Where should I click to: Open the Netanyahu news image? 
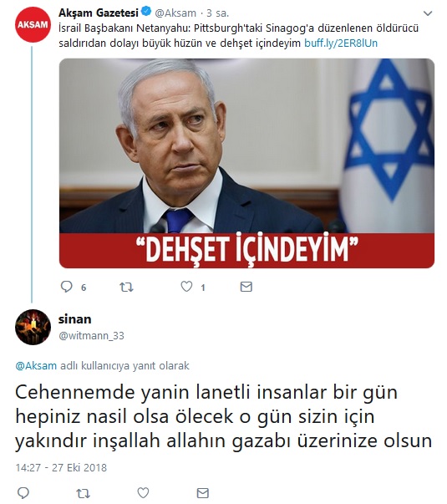pos(246,163)
